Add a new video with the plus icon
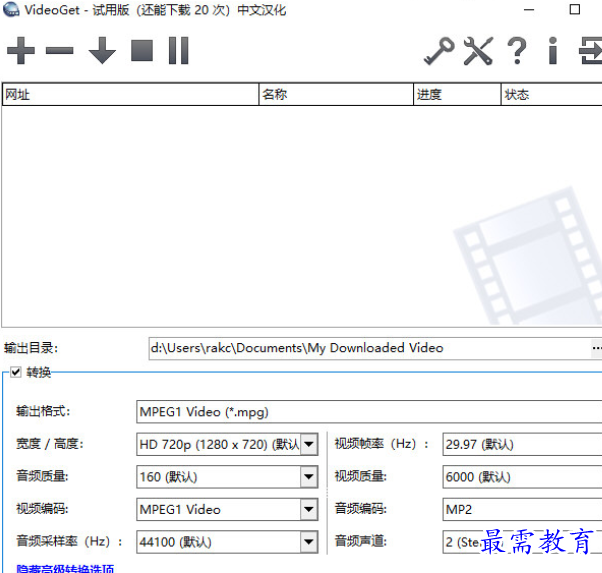This screenshot has height=573, width=602. point(21,50)
